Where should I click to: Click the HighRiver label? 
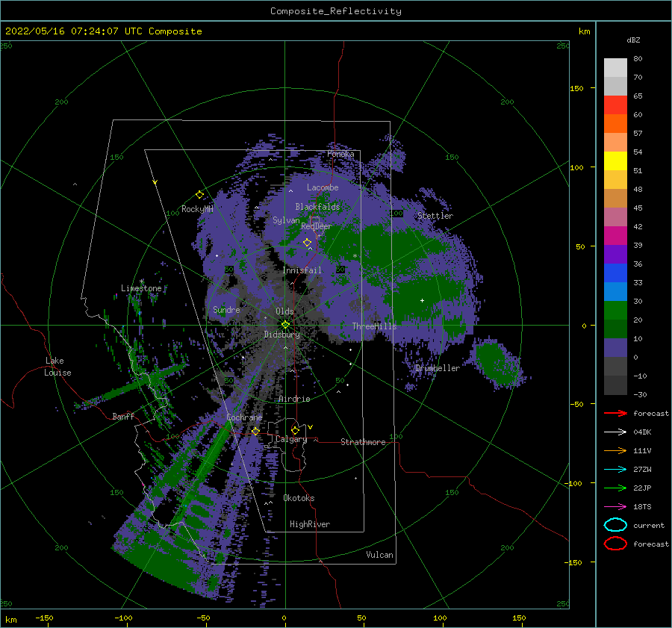click(310, 524)
